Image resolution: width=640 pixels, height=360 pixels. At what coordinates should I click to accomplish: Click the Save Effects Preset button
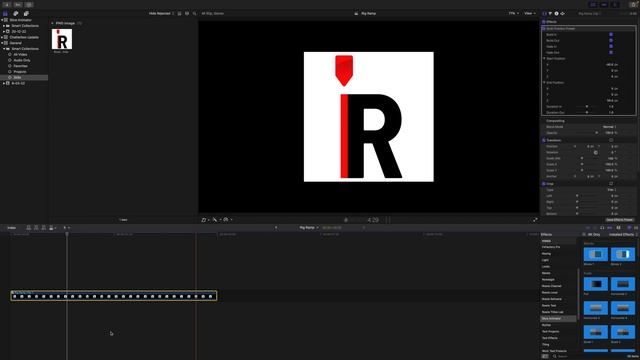tap(619, 220)
